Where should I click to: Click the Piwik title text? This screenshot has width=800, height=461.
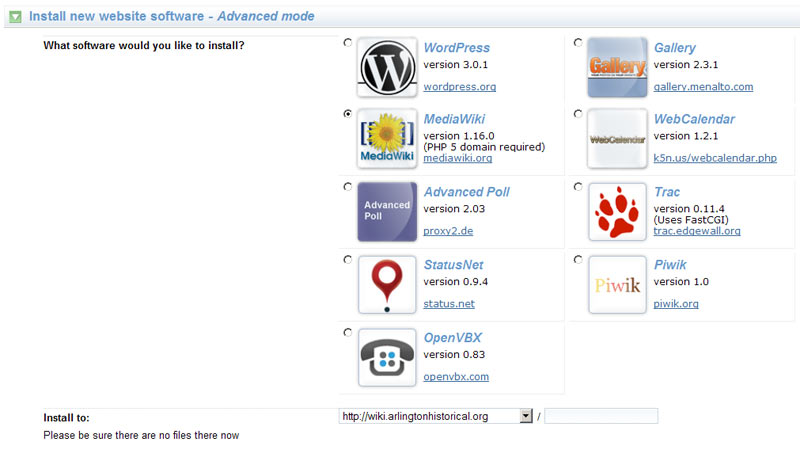[670, 265]
